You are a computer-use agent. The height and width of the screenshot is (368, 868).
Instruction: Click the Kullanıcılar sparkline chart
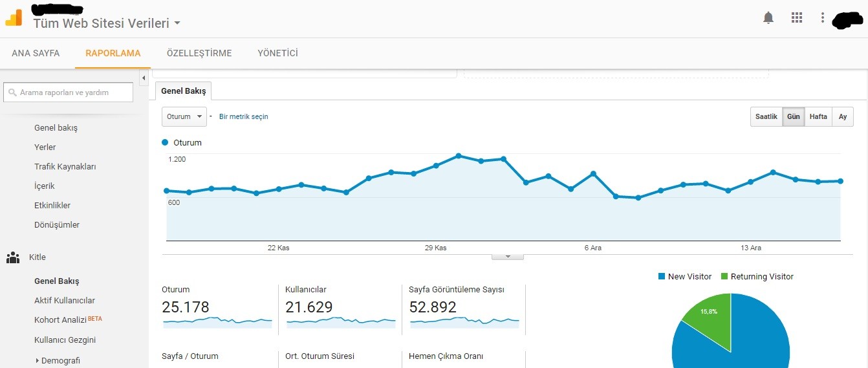click(x=340, y=321)
